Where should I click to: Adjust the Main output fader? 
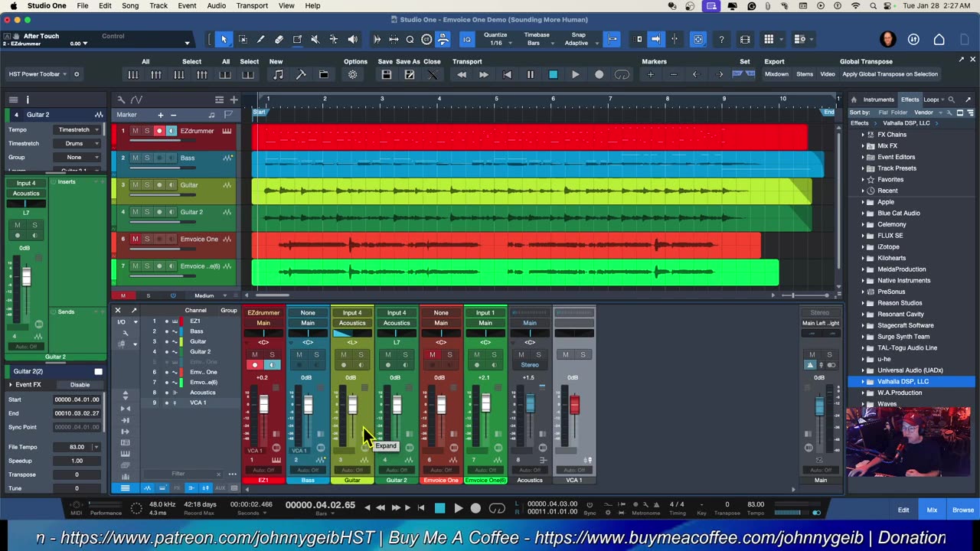click(x=819, y=407)
